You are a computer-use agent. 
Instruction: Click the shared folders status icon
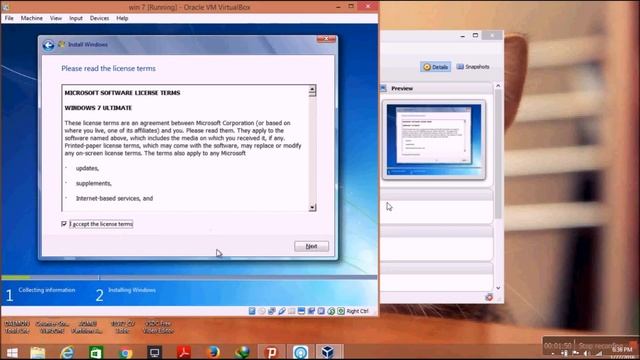[x=291, y=311]
